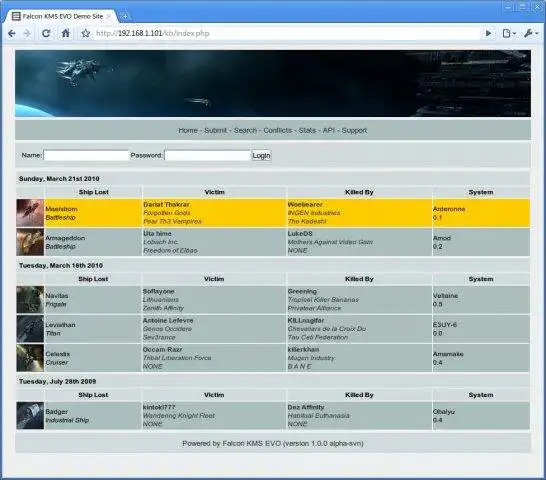Open Tau Ceti Federation alliance link
The image size is (546, 480).
(x=318, y=337)
